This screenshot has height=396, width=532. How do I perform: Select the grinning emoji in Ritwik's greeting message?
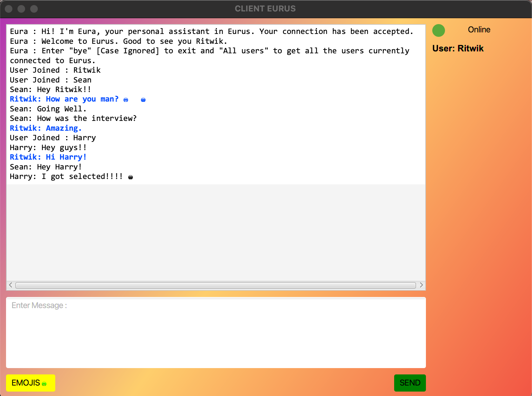[126, 99]
